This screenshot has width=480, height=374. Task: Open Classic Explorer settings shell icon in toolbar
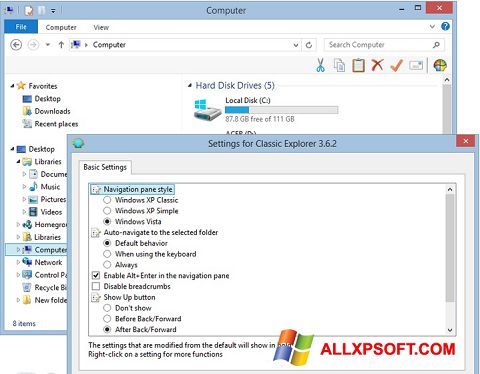tap(440, 65)
